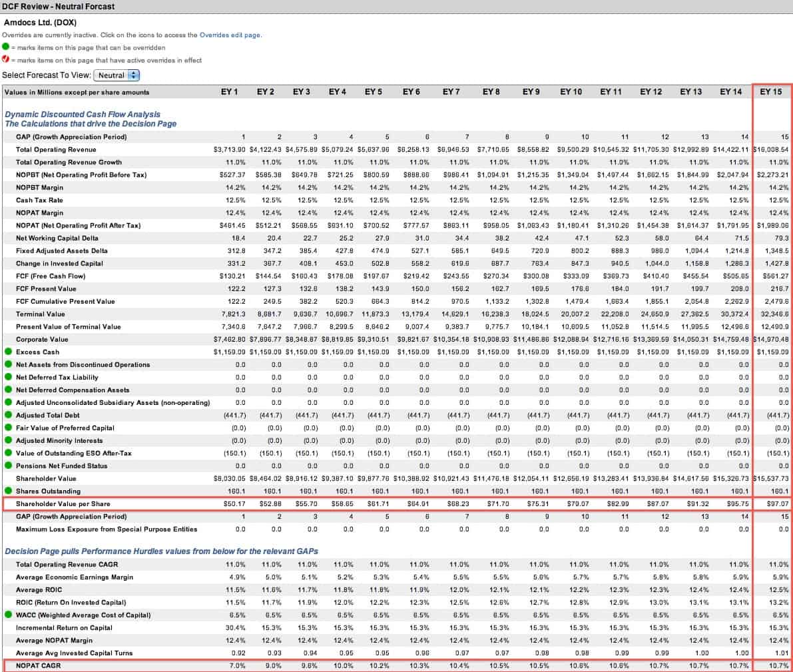Select the EY 5 column header
793x672 pixels.
click(x=374, y=92)
